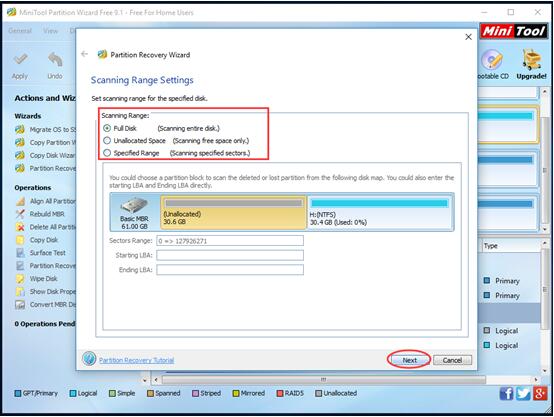Launch Migrate OS to SSD wizard
The image size is (554, 417).
tap(46, 129)
